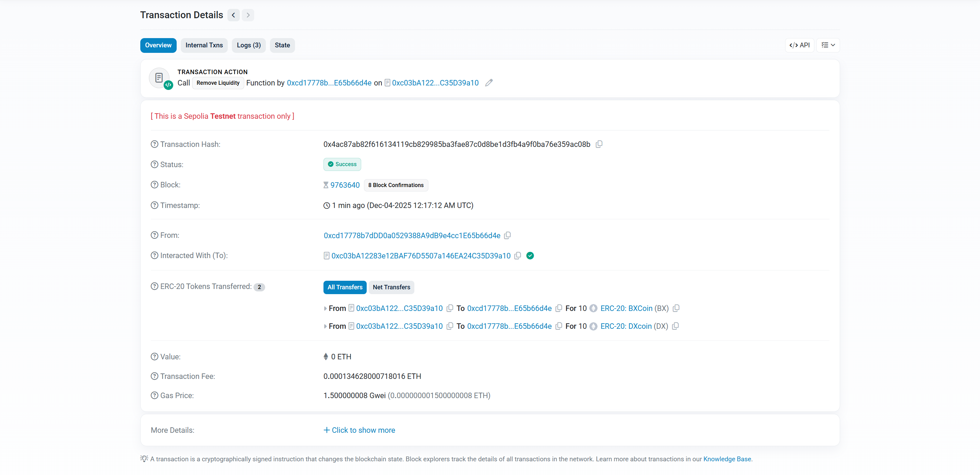This screenshot has height=475, width=980.
Task: Click the pencil edit icon in Transaction Action
Action: point(489,83)
